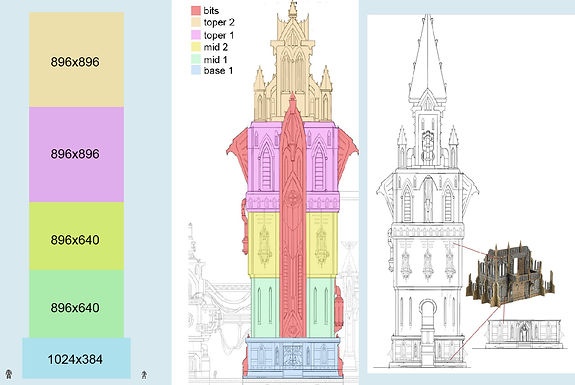The width and height of the screenshot is (575, 385).
Task: Select the 'base 1' legend label
Action: pyautogui.click(x=218, y=70)
